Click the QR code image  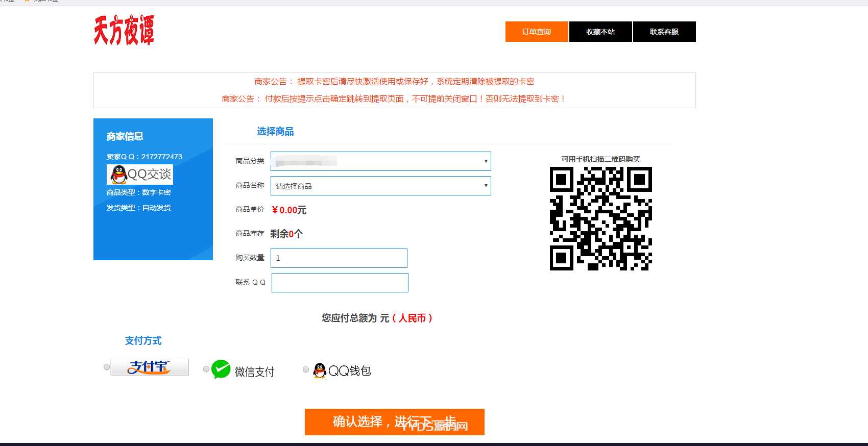[x=600, y=218]
